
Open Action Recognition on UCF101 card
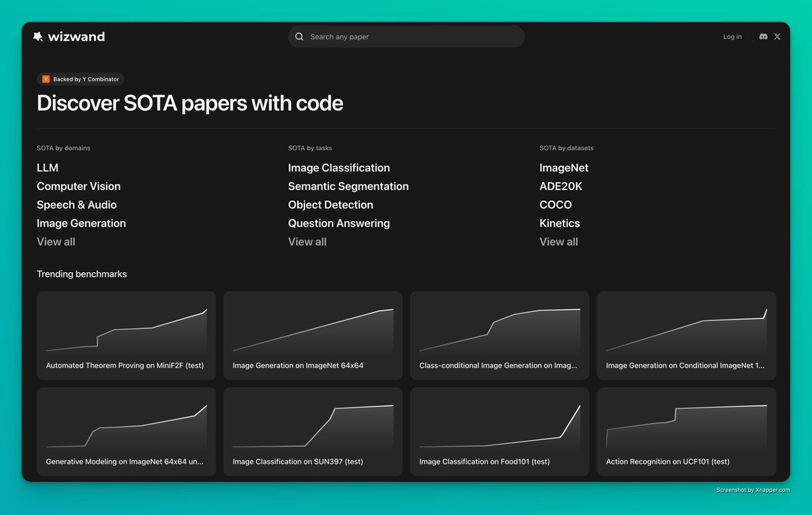[687, 432]
